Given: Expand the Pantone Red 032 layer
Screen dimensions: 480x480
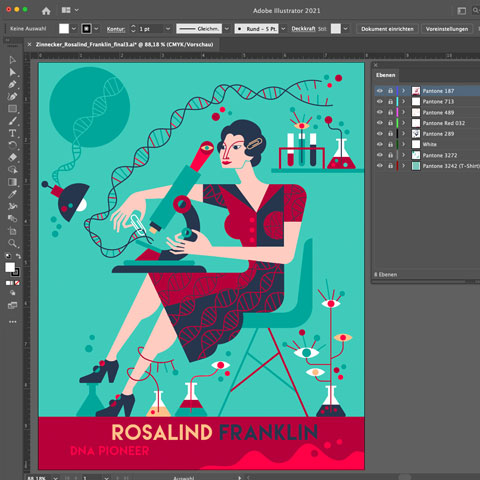Looking at the screenshot, I should pyautogui.click(x=404, y=123).
